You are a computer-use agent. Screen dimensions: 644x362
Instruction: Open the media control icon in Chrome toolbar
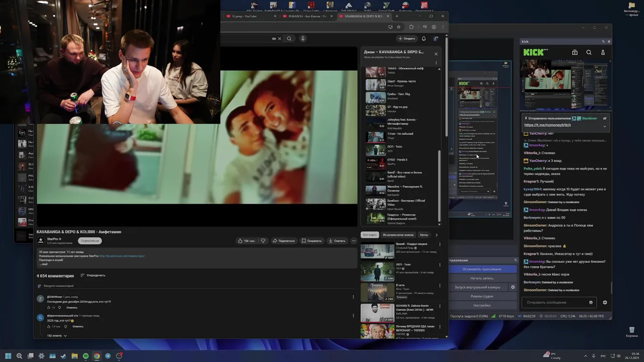(425, 27)
